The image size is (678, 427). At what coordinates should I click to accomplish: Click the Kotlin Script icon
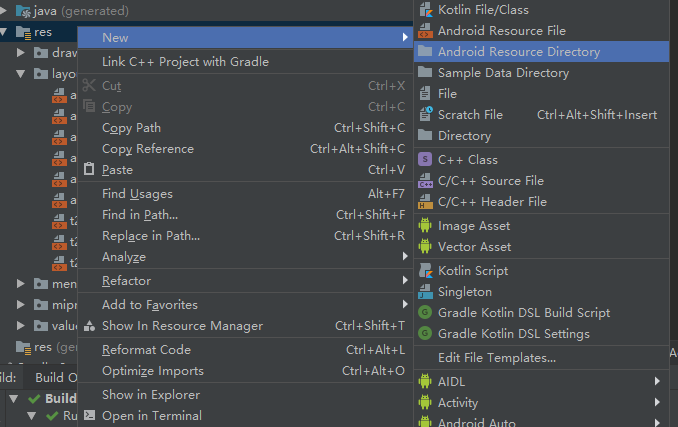click(425, 271)
